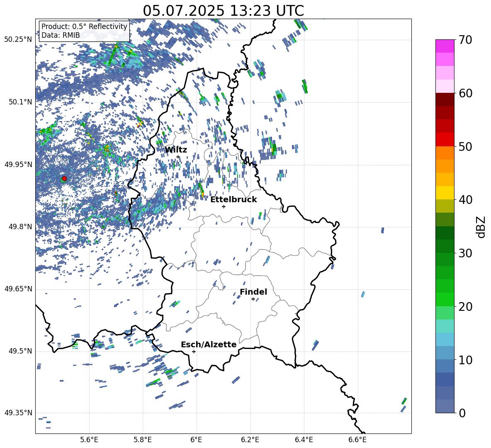The width and height of the screenshot is (491, 448).
Task: Click the 40 tick label on colorbar
Action: tap(465, 200)
